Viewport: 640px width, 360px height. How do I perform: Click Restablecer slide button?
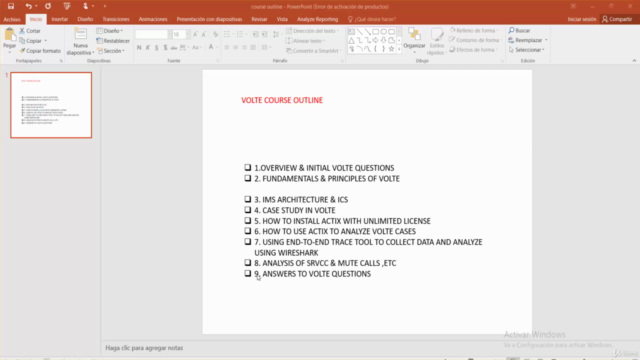113,41
